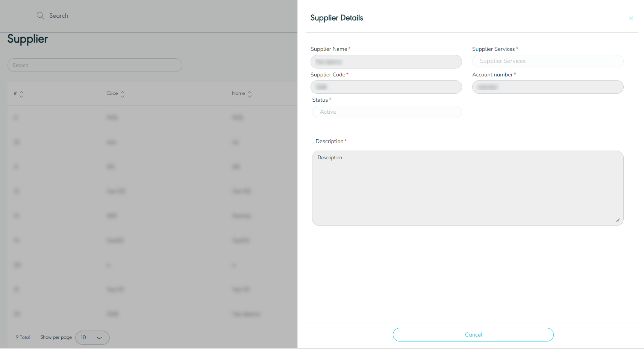Toggle sorting with the Name column arrows
The image size is (644, 349).
(250, 94)
